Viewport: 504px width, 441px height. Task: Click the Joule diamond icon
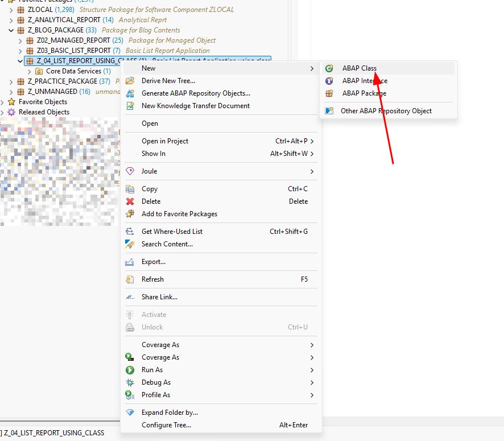click(130, 171)
